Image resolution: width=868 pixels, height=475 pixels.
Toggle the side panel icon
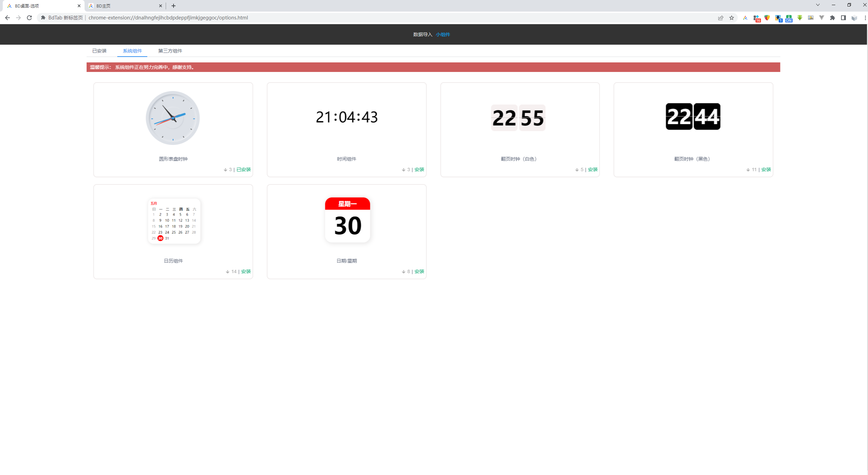843,18
